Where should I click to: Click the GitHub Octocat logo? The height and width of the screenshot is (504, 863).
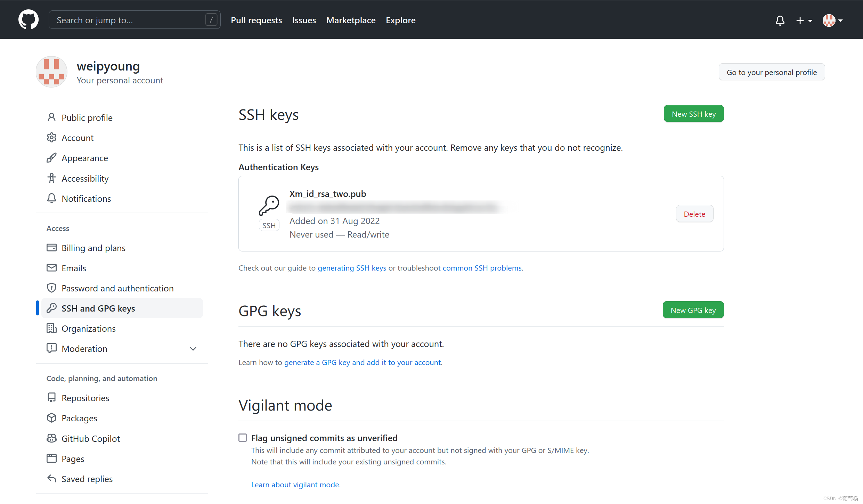click(x=28, y=20)
